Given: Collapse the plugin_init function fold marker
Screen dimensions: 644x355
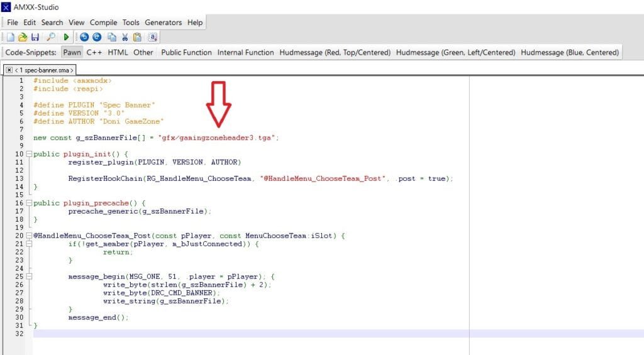Looking at the screenshot, I should 29,154.
